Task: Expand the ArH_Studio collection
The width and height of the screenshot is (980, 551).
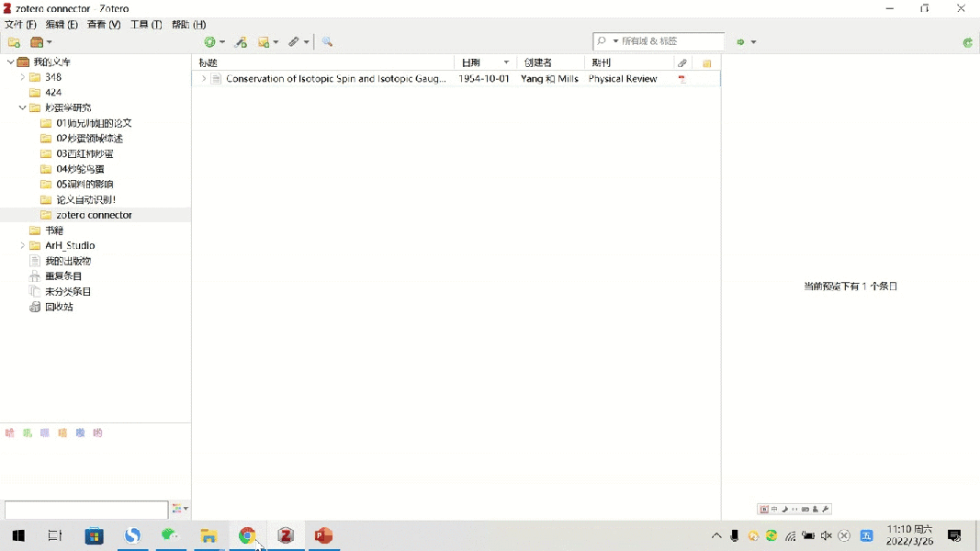Action: 22,245
